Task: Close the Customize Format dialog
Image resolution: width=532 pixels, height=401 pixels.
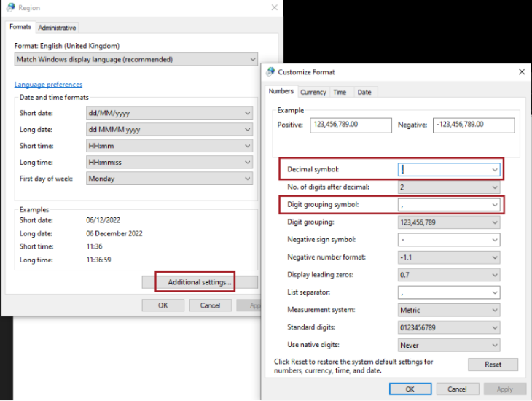Action: click(522, 72)
